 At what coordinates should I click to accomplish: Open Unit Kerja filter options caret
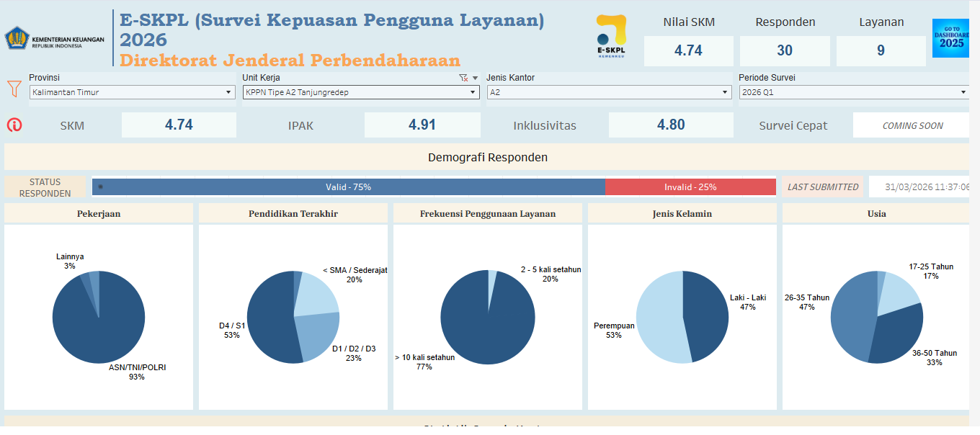[x=475, y=78]
